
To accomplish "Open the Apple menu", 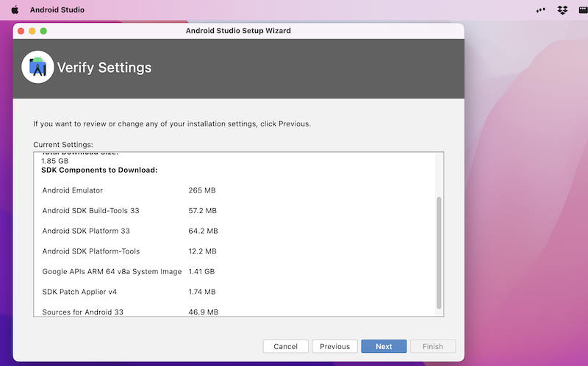I will (x=15, y=10).
